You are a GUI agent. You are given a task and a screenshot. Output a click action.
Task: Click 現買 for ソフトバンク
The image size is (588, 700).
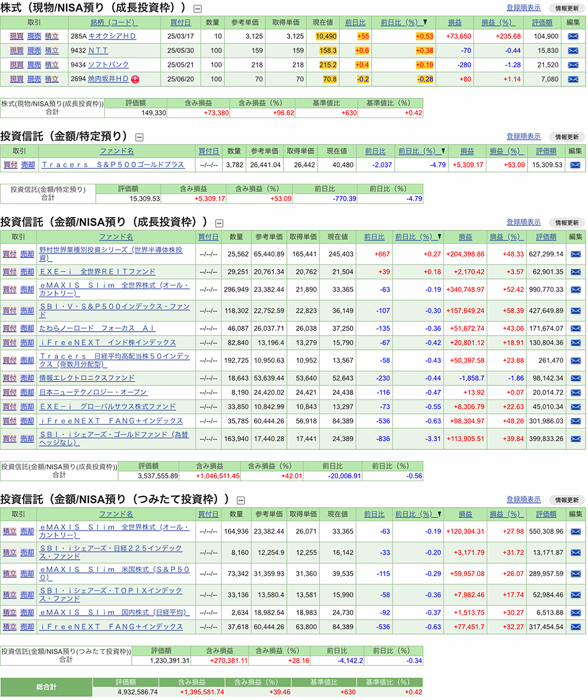point(16,65)
